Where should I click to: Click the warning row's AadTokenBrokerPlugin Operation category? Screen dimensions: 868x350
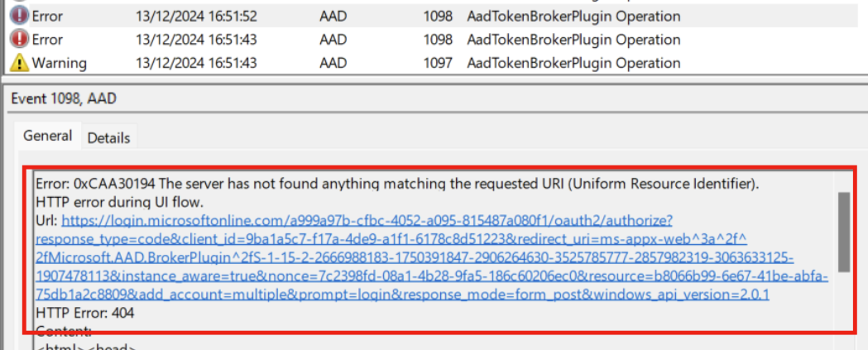point(573,62)
